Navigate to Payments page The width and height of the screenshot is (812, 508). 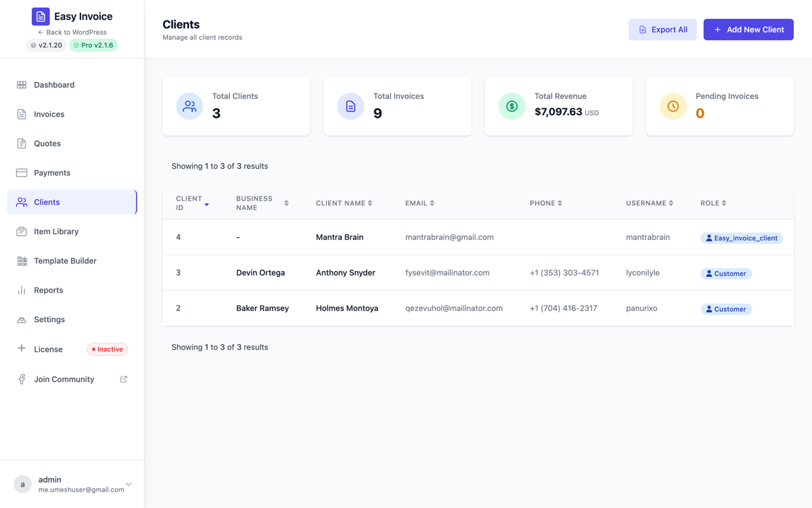(72, 173)
